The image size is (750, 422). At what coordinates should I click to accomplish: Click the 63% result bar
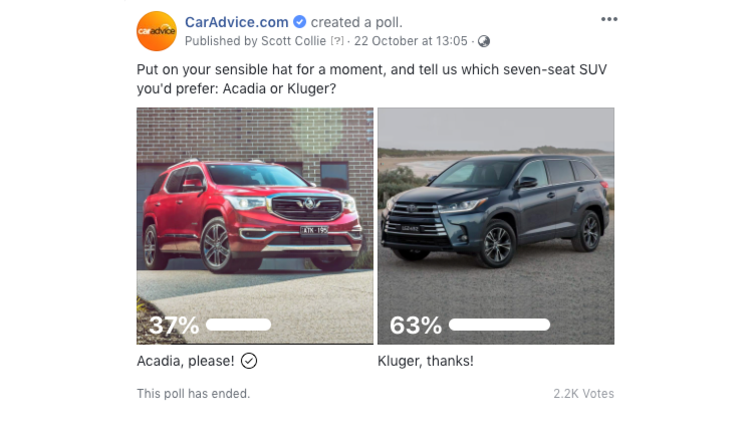(x=499, y=324)
